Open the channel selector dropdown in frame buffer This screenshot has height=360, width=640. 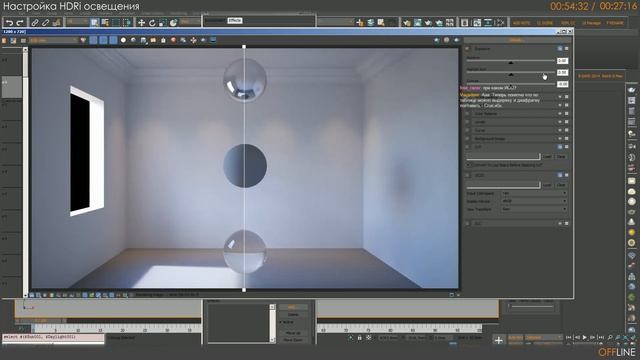[53, 40]
